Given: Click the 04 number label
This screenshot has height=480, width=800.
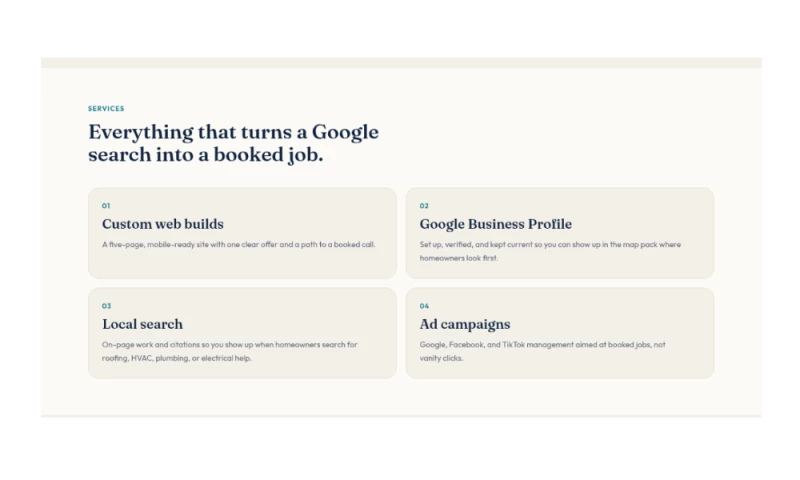Looking at the screenshot, I should 424,306.
